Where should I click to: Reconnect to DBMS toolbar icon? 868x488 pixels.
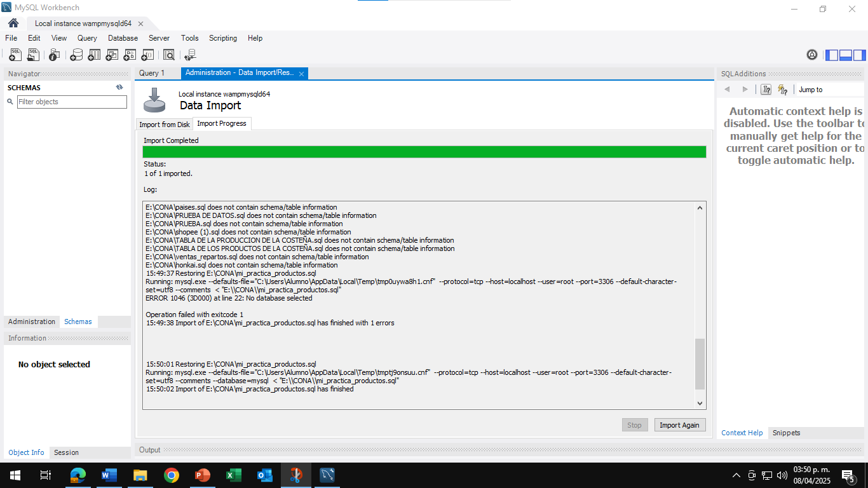190,55
